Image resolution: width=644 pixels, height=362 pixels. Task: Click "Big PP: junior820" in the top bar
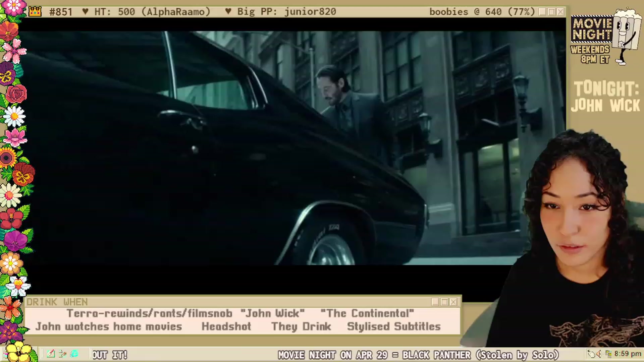pyautogui.click(x=286, y=12)
